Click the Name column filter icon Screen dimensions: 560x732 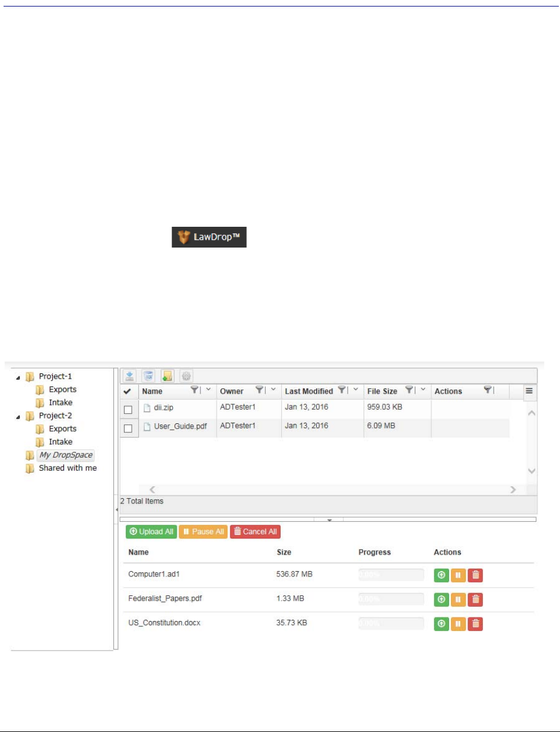[x=195, y=391]
